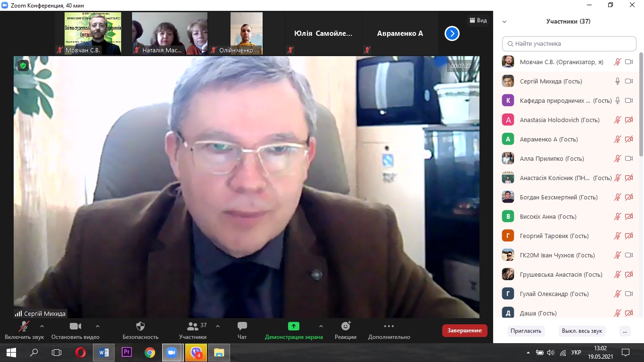Image resolution: width=644 pixels, height=362 pixels.
Task: Toggle Остановить видео camera button
Action: coord(75,326)
